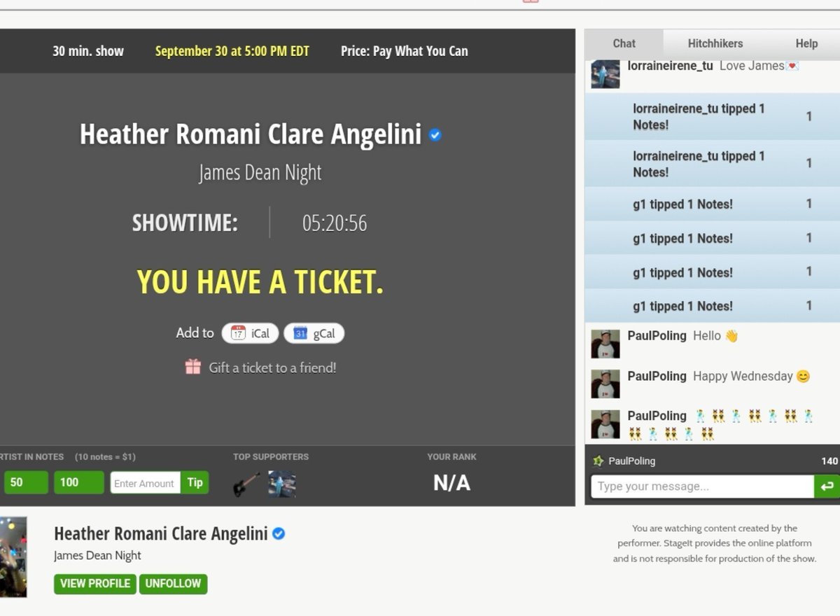Add show to iCal calendar

click(x=250, y=333)
